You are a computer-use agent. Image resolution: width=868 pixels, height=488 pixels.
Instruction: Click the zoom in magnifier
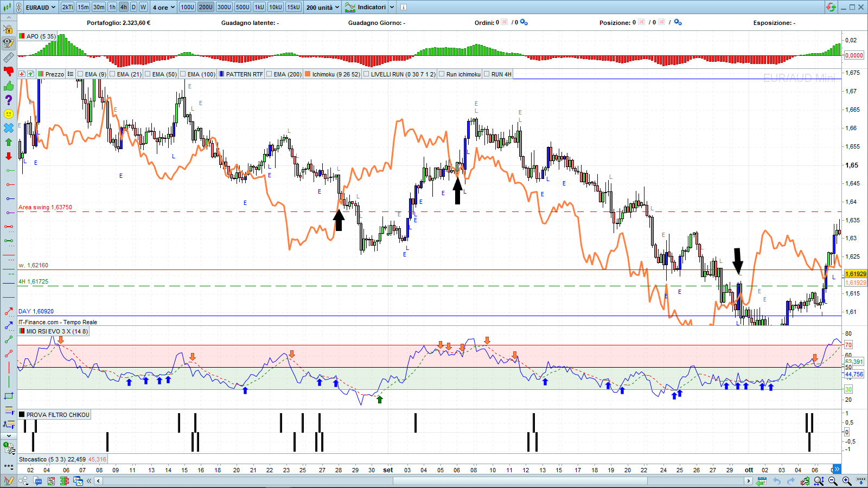tap(847, 481)
